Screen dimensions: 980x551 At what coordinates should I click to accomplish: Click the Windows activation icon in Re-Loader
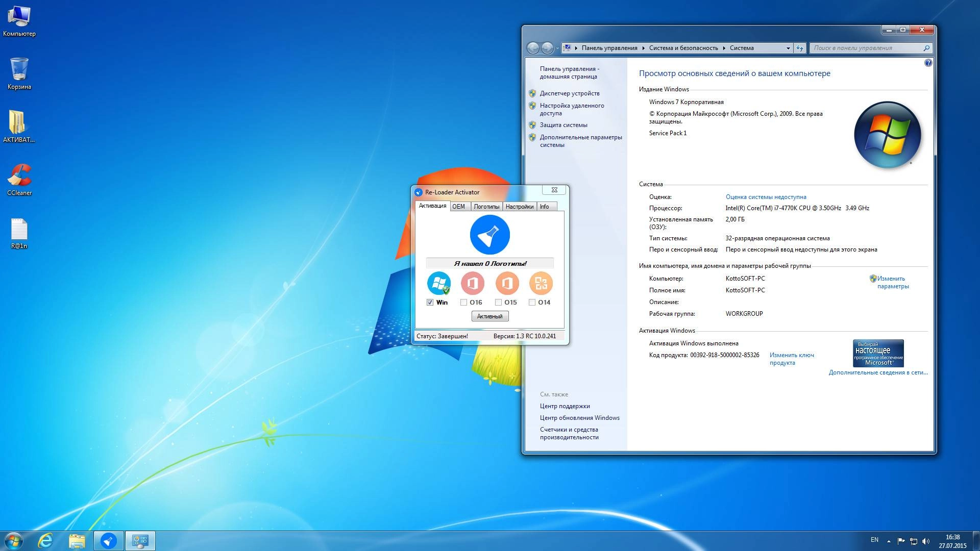point(439,283)
